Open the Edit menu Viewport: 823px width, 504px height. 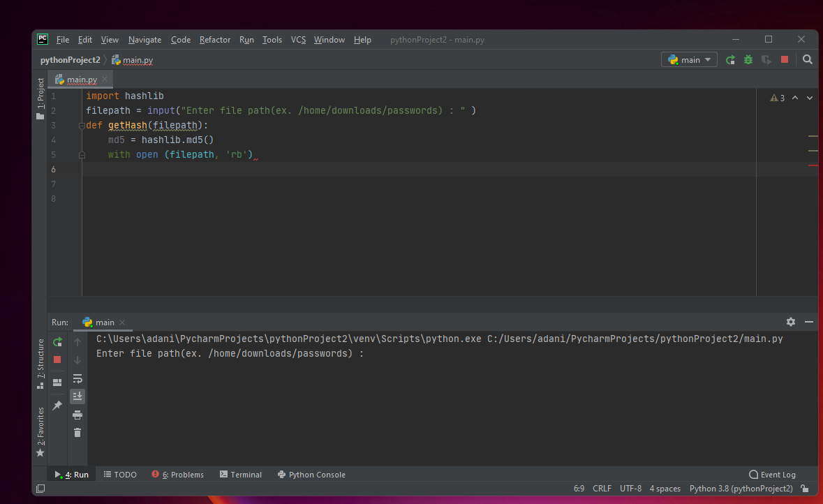(x=85, y=40)
